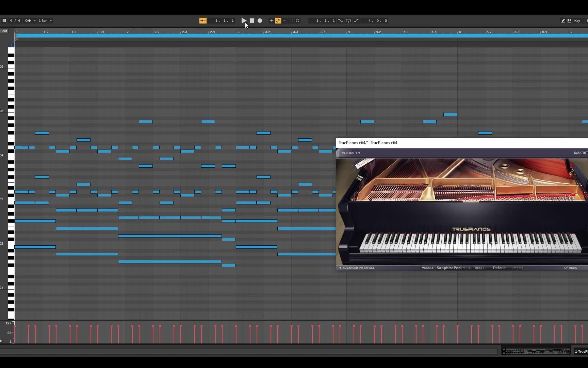Click the preset up arrow in TruePianos

520,268
